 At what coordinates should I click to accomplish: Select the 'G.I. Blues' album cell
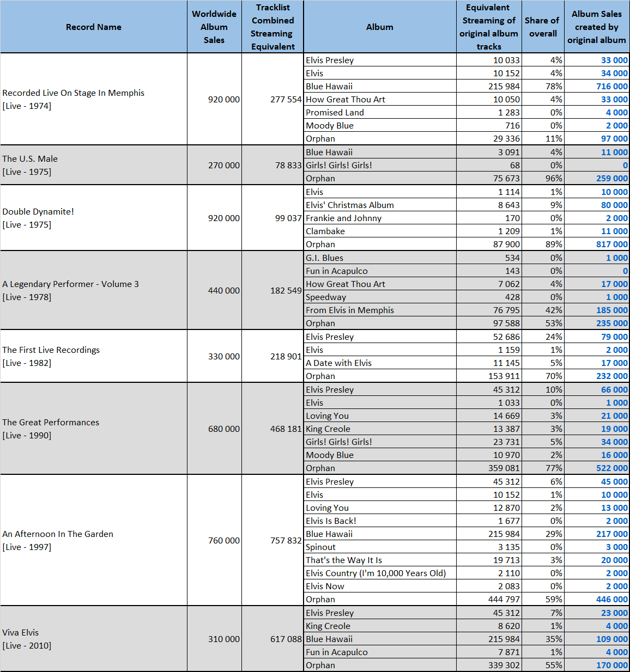[380, 258]
